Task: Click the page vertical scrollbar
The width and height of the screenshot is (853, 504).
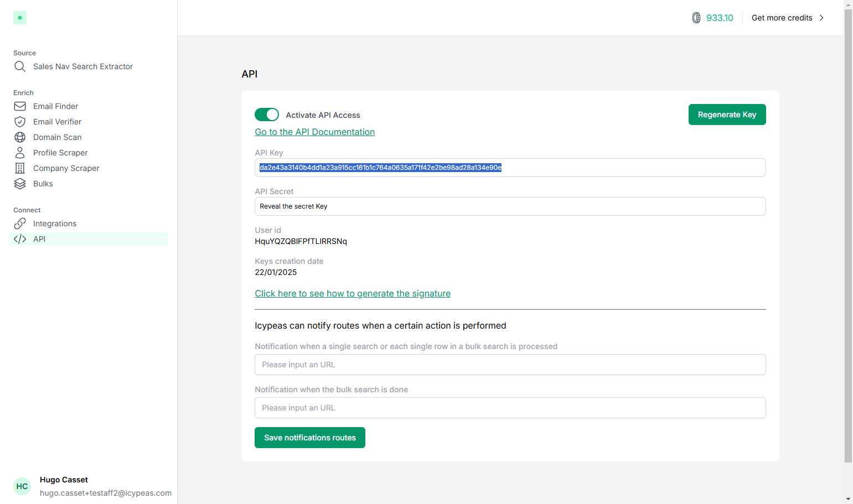Action: click(x=848, y=235)
